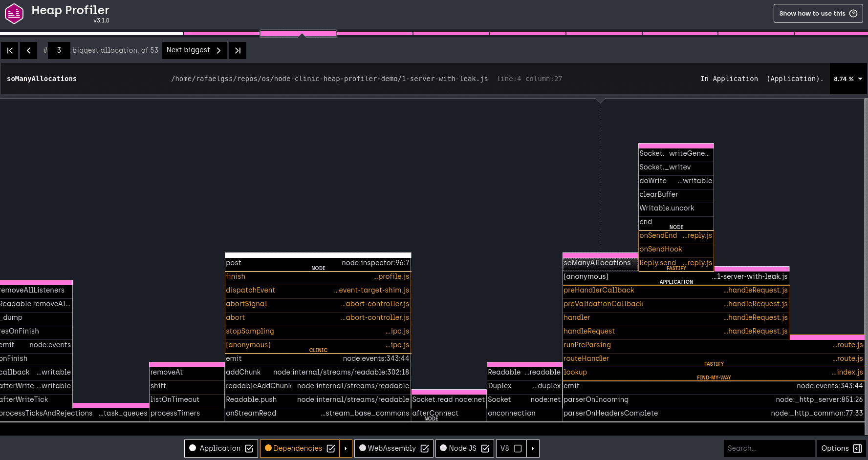Uncheck the Node JS checkbox
This screenshot has height=460, width=868.
(485, 448)
